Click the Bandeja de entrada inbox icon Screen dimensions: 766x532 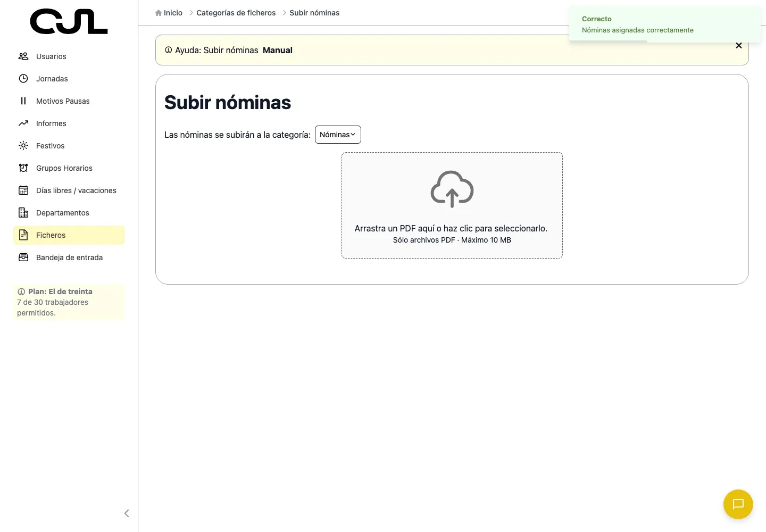click(23, 257)
